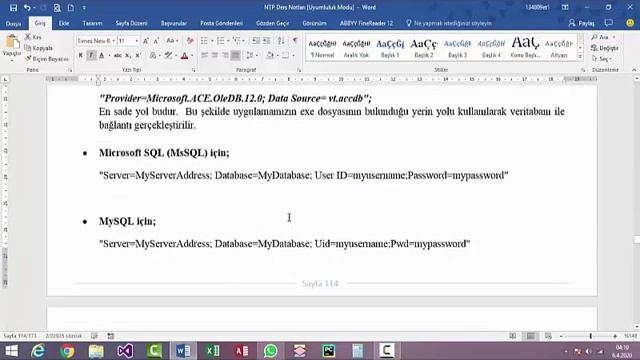
Task: Toggle italic (T) formatting
Action: point(91,56)
